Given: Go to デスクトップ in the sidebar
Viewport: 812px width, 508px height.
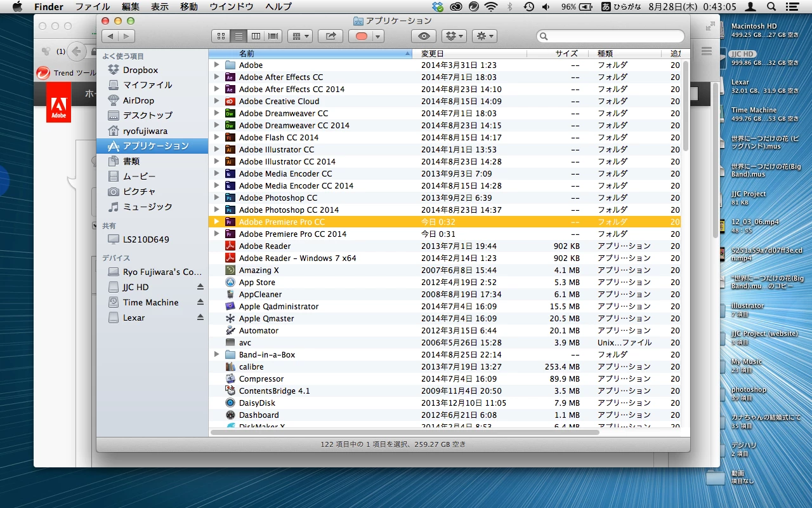Looking at the screenshot, I should 147,116.
